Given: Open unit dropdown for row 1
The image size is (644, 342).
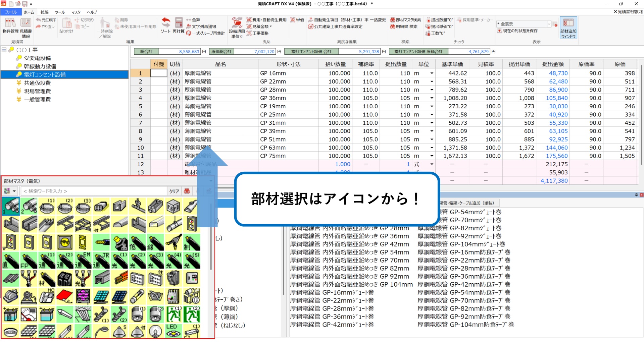Looking at the screenshot, I should click(x=432, y=73).
